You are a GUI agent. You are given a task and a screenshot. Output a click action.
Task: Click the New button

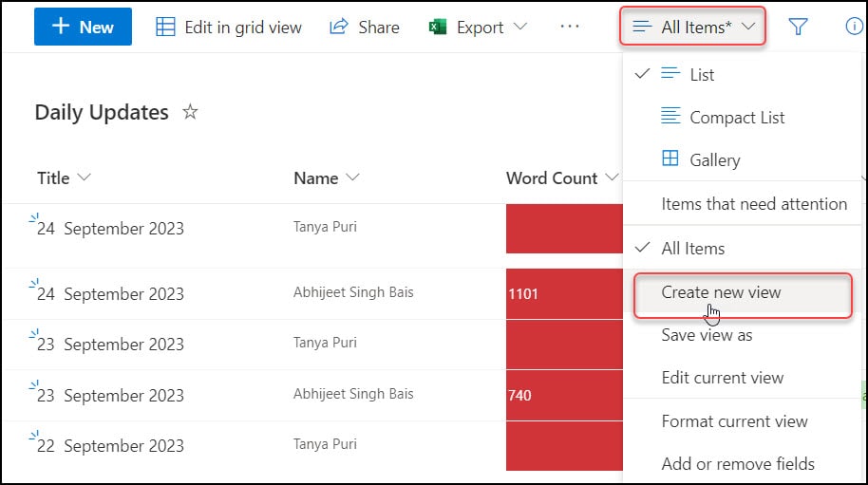tap(83, 27)
